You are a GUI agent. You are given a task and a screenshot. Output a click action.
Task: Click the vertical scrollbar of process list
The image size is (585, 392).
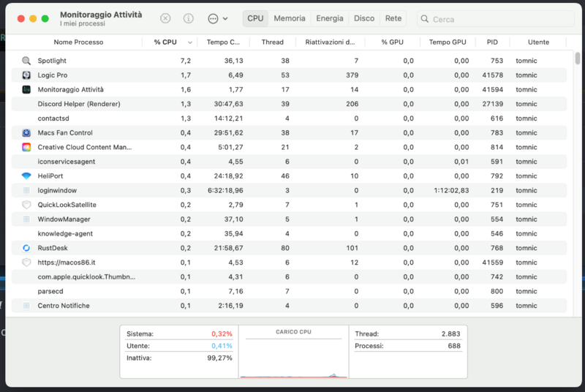point(578,59)
